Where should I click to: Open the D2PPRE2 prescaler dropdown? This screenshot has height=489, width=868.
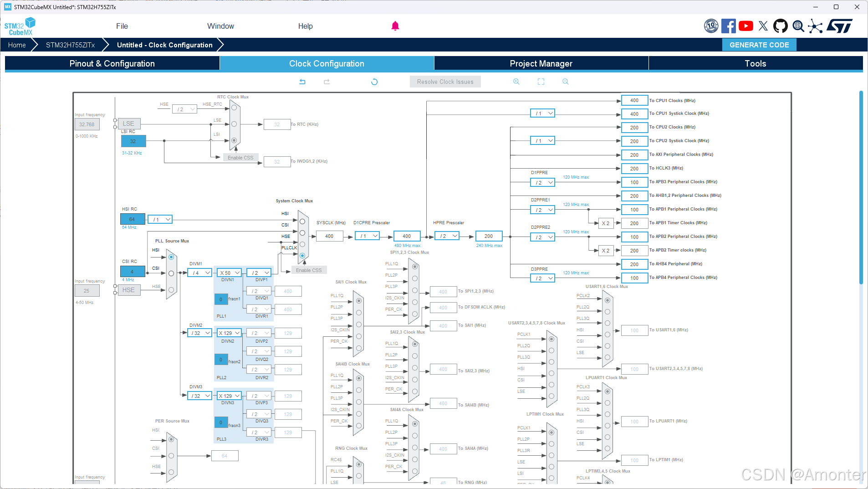coord(542,237)
